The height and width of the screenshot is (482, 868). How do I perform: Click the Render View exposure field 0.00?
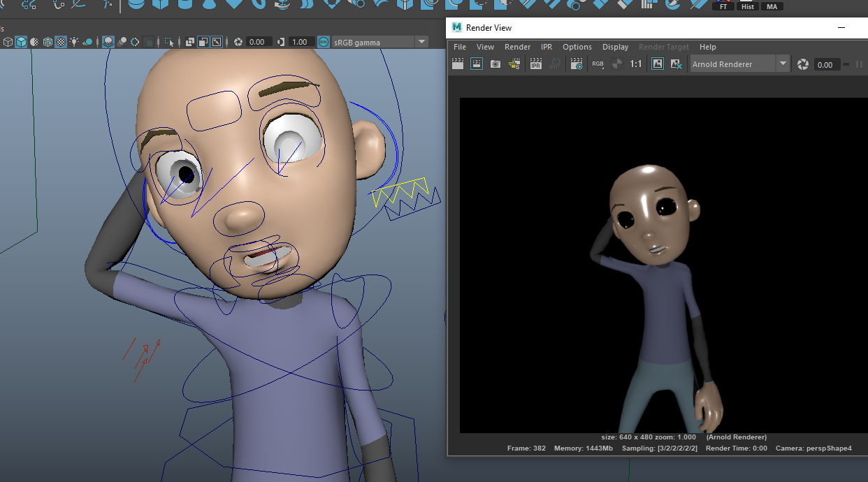coord(825,65)
